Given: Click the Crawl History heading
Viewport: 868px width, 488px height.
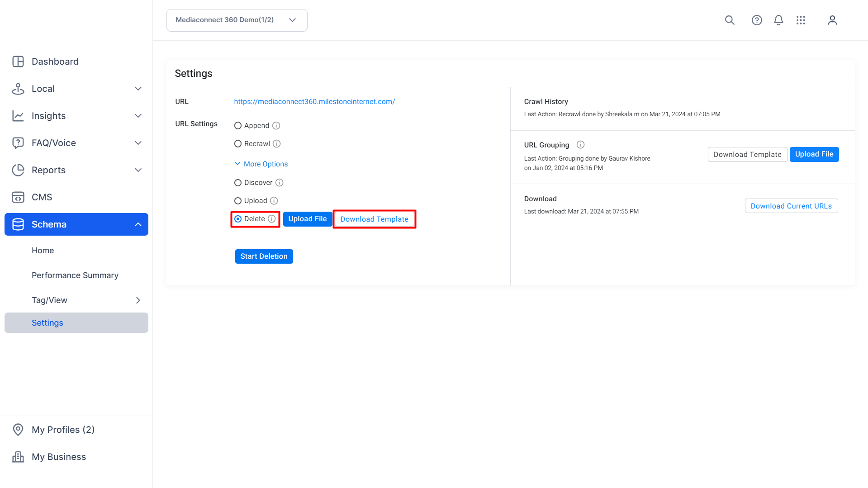Looking at the screenshot, I should [x=546, y=102].
